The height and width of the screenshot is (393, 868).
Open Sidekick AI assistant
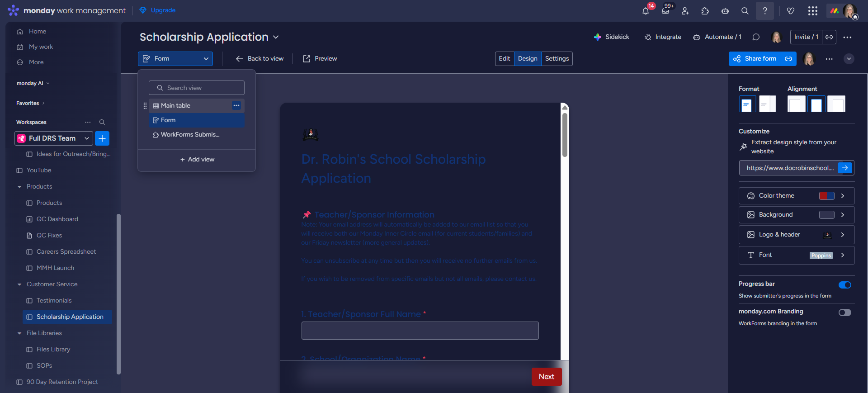tap(612, 37)
